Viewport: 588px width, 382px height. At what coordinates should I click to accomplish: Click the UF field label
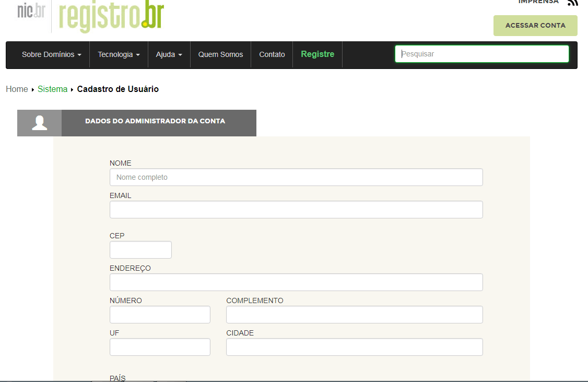click(114, 333)
